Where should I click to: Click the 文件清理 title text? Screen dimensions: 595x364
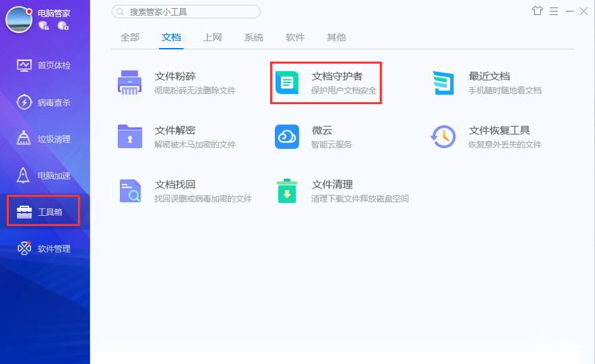(332, 184)
